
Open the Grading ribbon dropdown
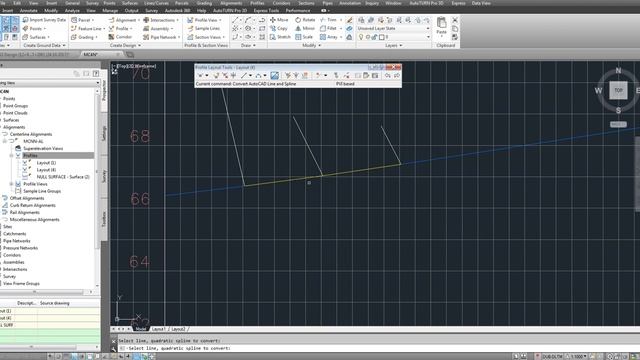tap(84, 37)
